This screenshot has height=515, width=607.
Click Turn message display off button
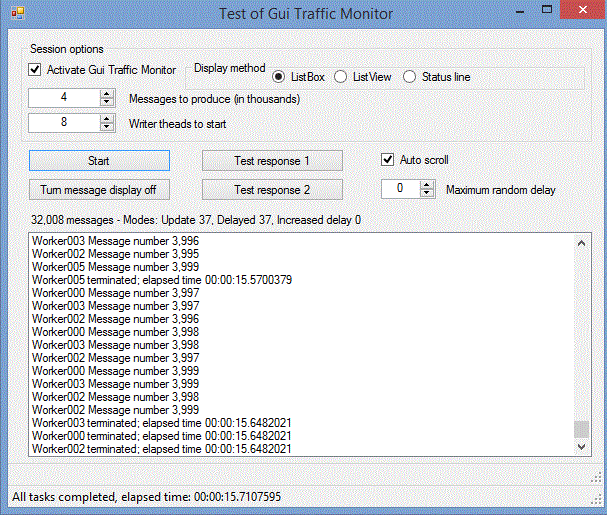click(x=99, y=189)
